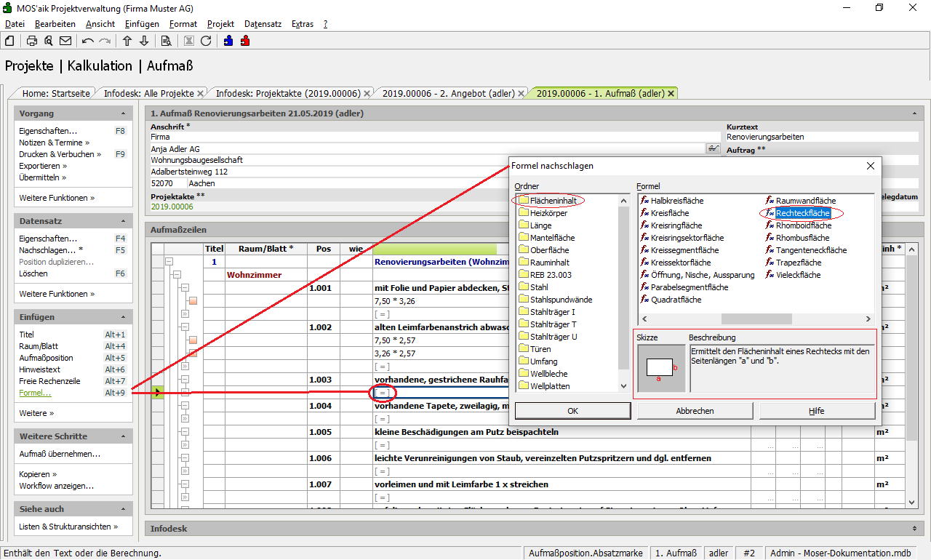Screen dimensions: 931x560
Task: Click the undo arrow icon
Action: (88, 41)
